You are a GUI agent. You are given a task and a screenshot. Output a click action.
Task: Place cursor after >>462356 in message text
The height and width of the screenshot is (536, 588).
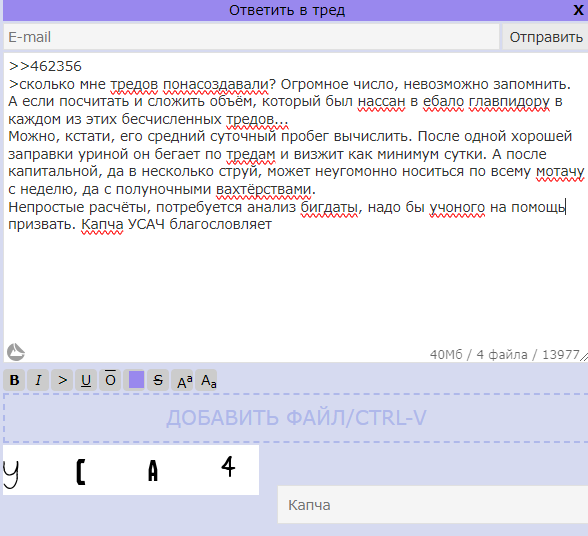pyautogui.click(x=82, y=66)
